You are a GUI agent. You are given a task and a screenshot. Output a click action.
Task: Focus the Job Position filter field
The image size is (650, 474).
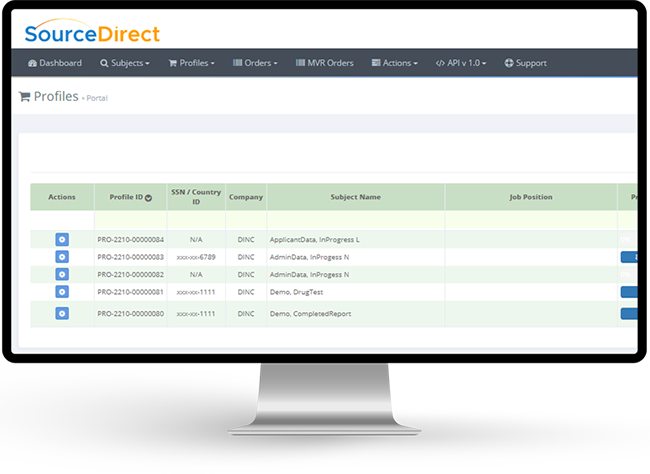tap(531, 220)
